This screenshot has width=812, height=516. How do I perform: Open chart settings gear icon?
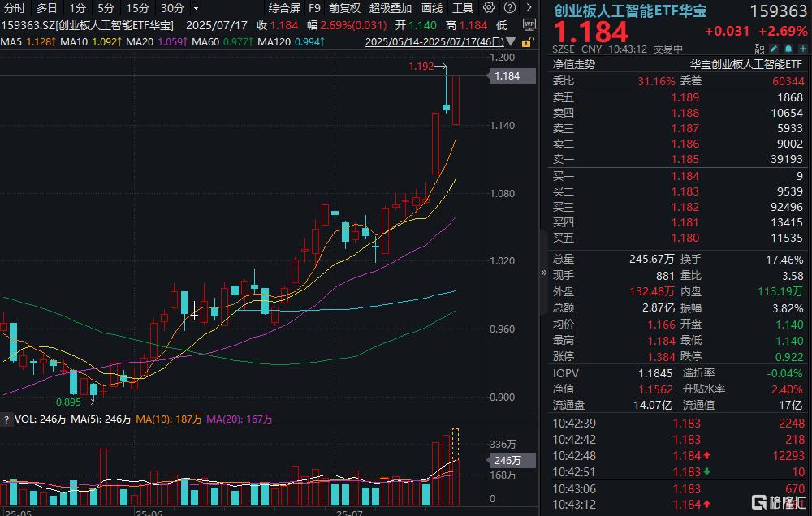[489, 8]
